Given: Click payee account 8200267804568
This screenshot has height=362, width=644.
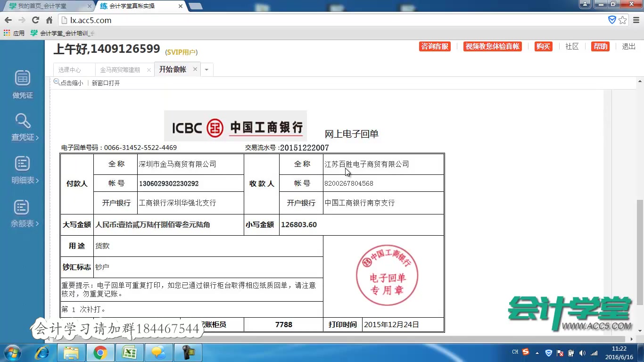Looking at the screenshot, I should (349, 183).
